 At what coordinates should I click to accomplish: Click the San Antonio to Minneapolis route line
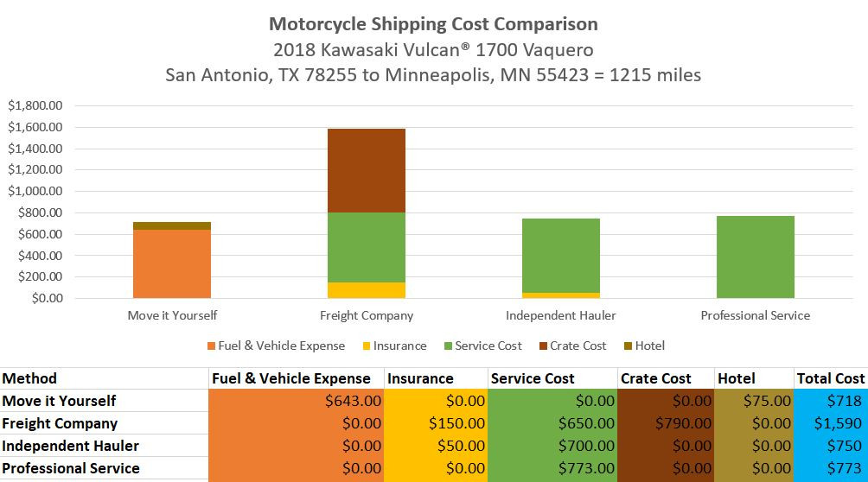(433, 74)
